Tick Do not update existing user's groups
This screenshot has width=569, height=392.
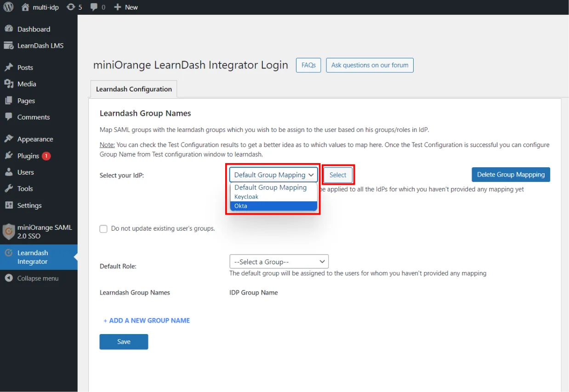(x=103, y=229)
